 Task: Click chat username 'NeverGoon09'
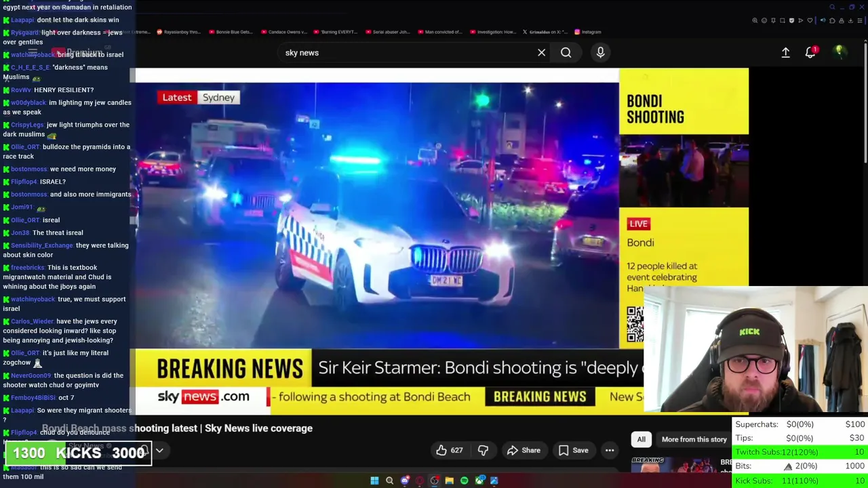31,375
